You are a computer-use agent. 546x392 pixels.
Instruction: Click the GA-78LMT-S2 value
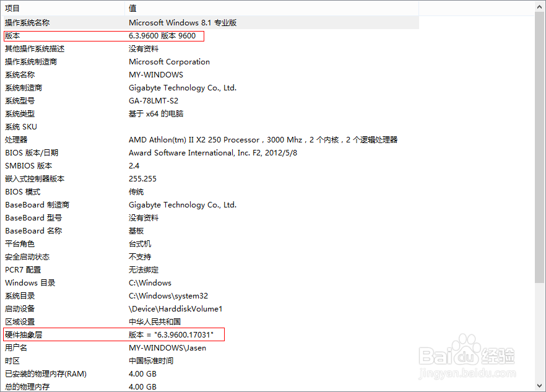[154, 101]
